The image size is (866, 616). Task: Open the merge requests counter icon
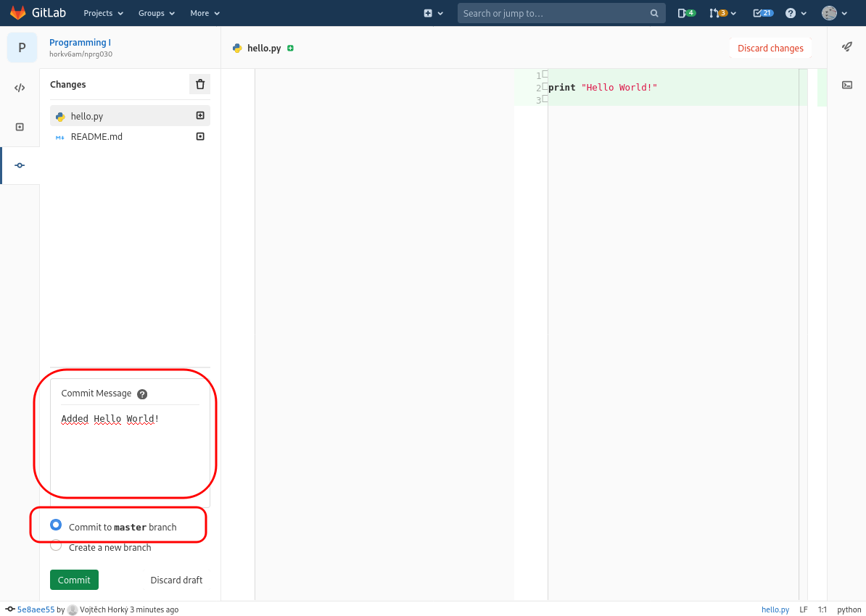pos(722,13)
